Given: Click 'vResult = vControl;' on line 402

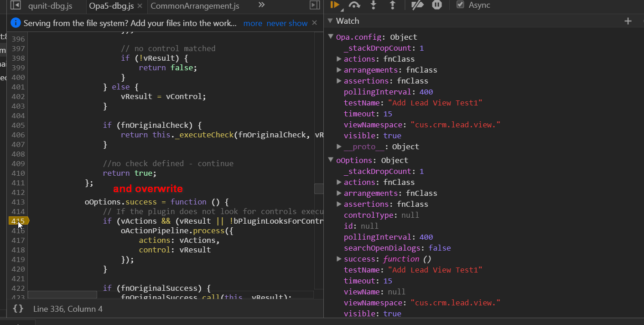Looking at the screenshot, I should click(164, 96).
